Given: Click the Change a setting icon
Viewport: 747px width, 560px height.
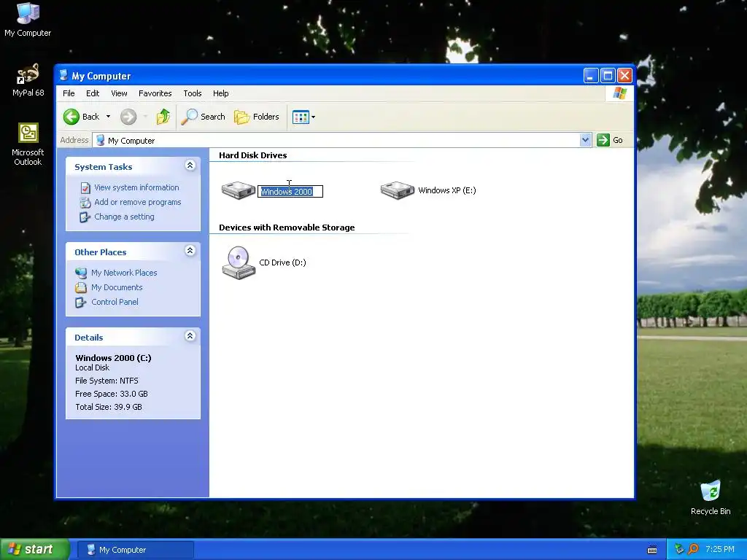Looking at the screenshot, I should [85, 217].
